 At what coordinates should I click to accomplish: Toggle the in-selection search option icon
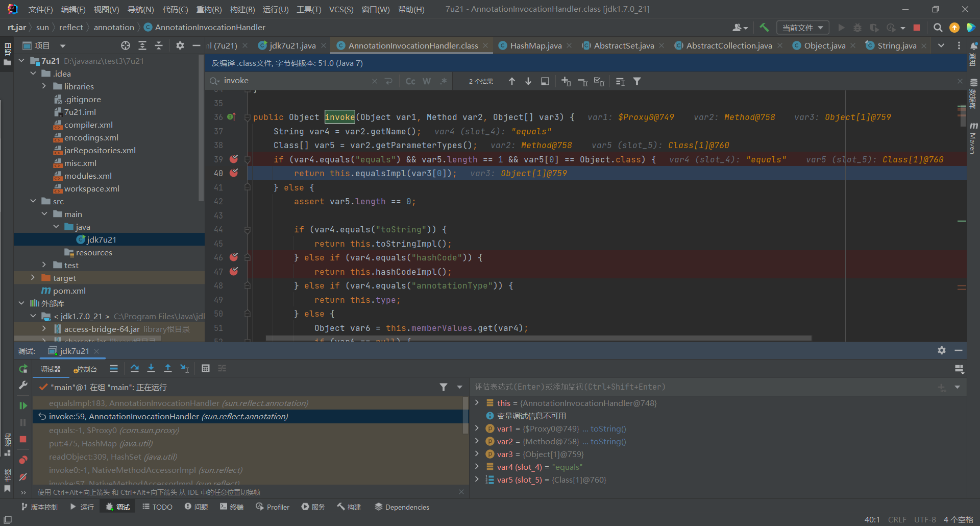coord(545,81)
